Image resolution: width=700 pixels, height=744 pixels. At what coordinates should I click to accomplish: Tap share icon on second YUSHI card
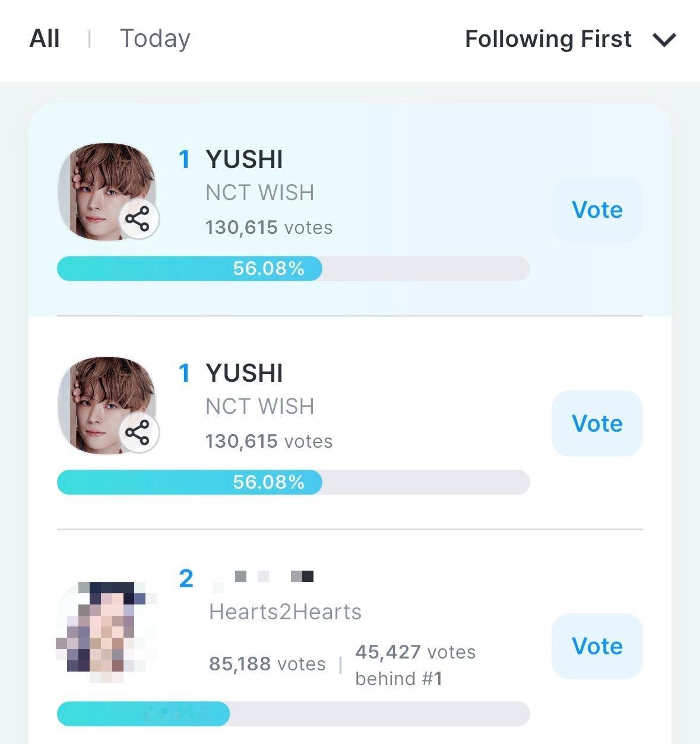pyautogui.click(x=138, y=433)
